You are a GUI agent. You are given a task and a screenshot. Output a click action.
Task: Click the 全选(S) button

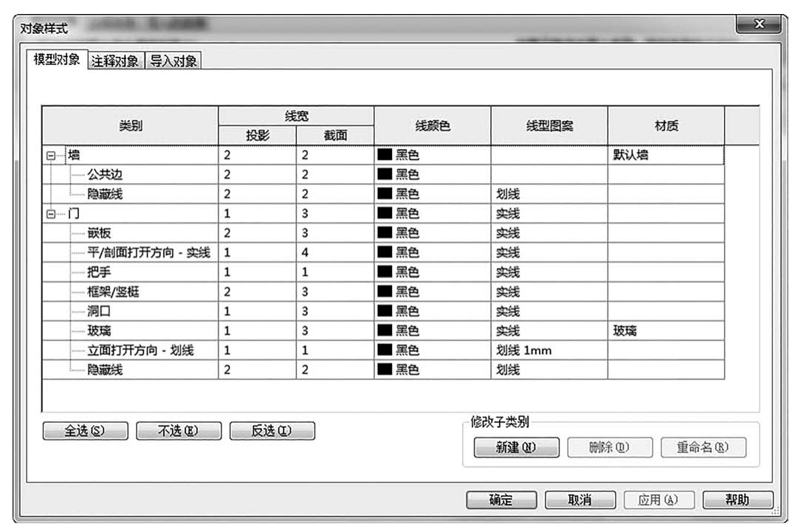point(85,432)
